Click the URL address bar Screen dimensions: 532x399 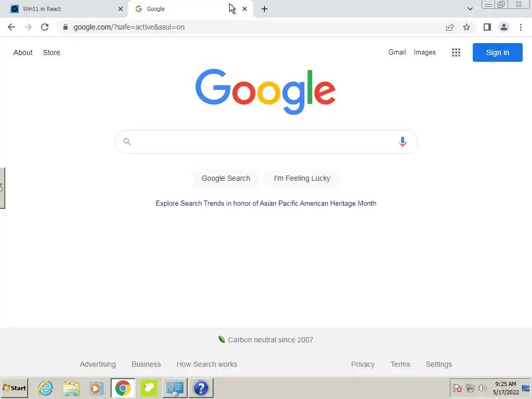coord(251,27)
